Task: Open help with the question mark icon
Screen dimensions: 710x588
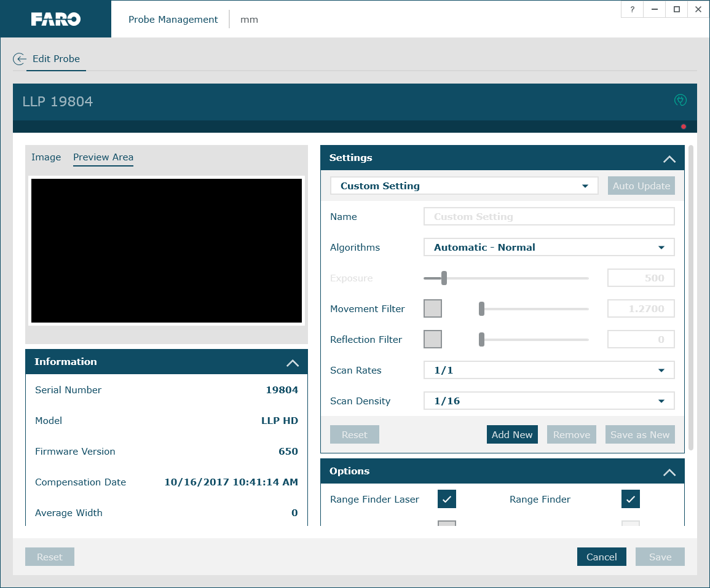Action: click(632, 9)
